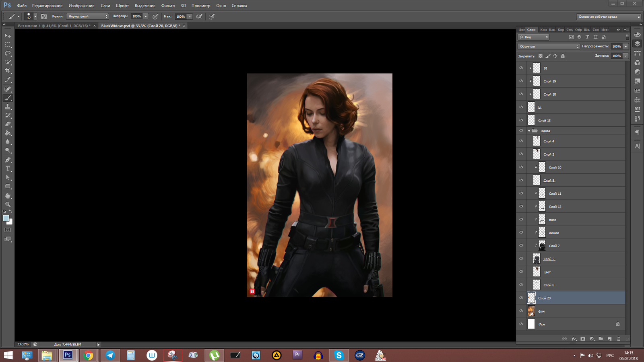644x362 pixels.
Task: Select the Paint Bucket tool
Action: (x=8, y=133)
